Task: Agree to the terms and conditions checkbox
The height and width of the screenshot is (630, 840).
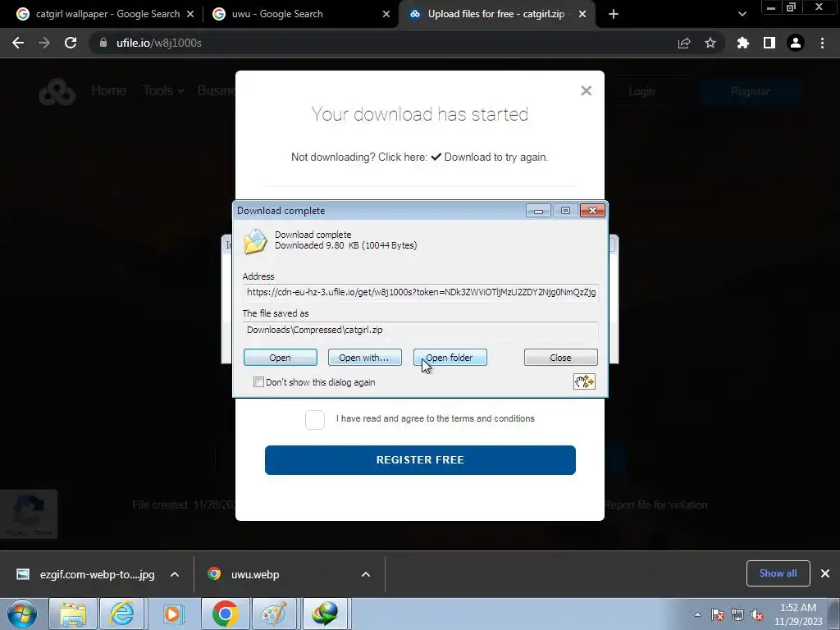Action: 314,419
